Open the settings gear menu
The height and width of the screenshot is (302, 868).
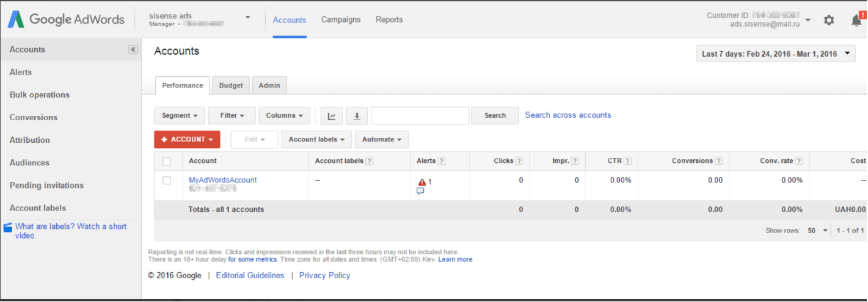tap(828, 20)
